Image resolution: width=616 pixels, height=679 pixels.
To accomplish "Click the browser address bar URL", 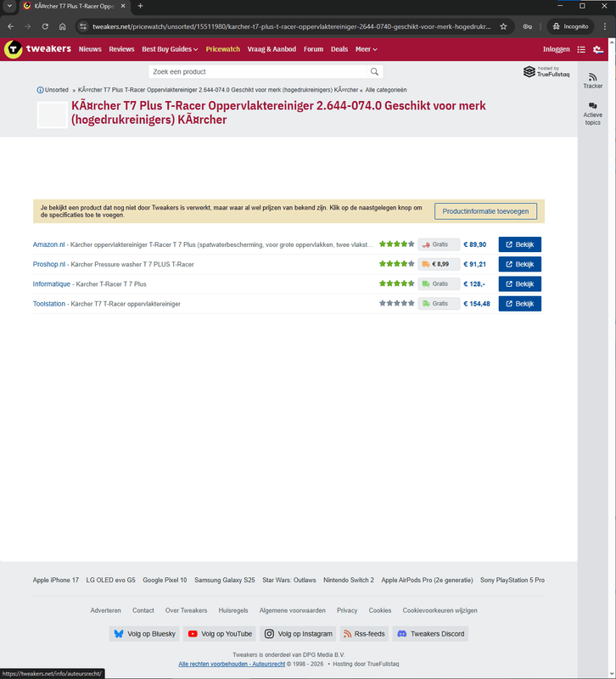I will click(291, 26).
